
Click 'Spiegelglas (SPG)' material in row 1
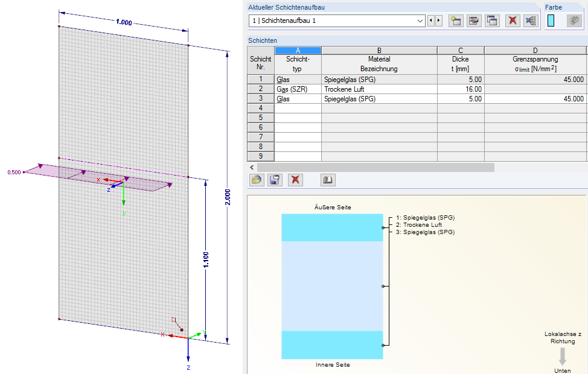379,80
